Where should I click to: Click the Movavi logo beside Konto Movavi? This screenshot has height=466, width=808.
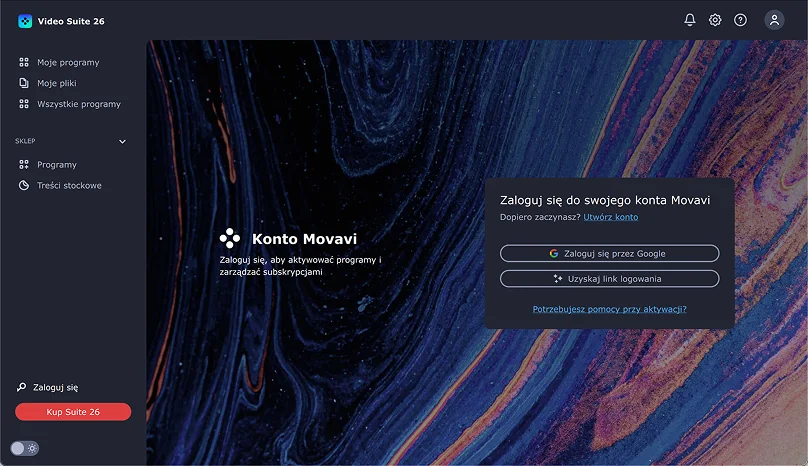click(x=230, y=238)
